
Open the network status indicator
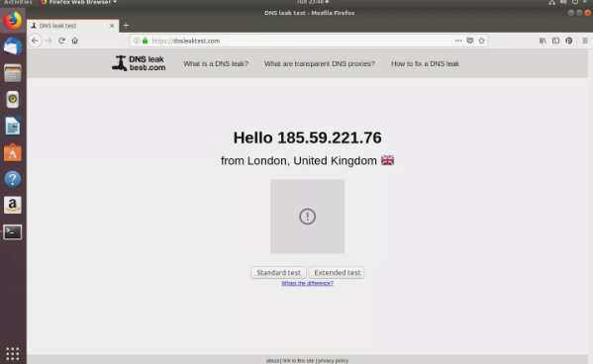click(x=551, y=2)
